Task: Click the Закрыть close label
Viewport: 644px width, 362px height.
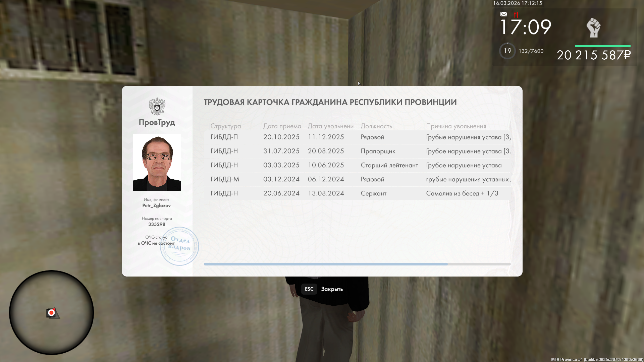Action: (332, 289)
